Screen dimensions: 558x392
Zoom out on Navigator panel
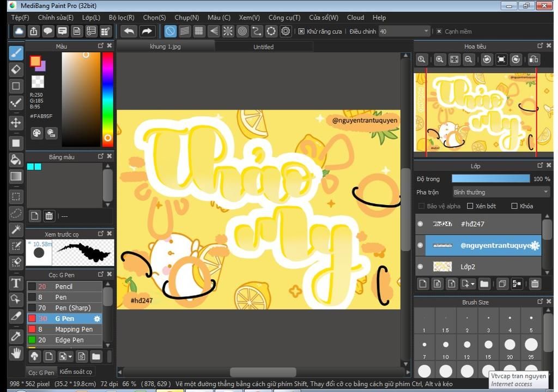pos(469,59)
